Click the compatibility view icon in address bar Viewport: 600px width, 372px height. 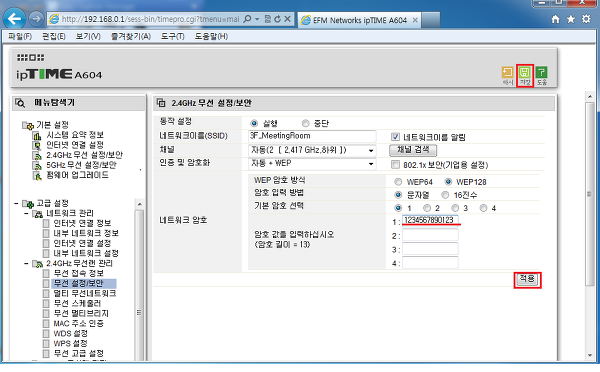(268, 19)
